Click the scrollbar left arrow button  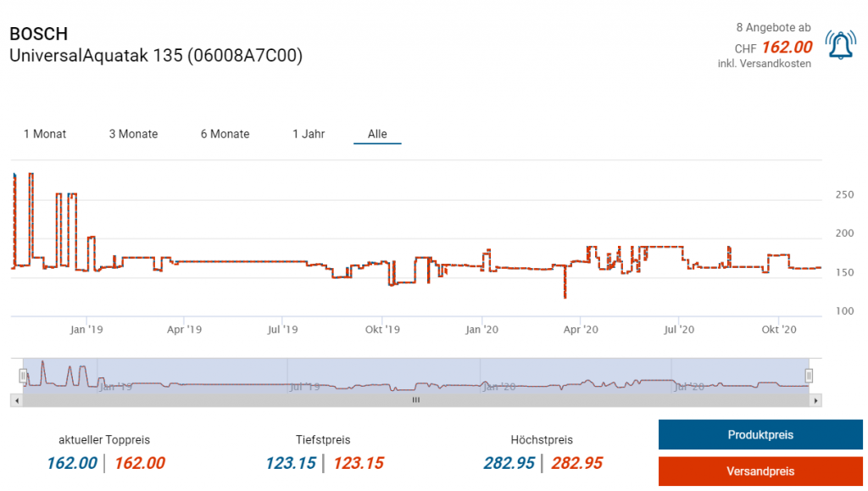pyautogui.click(x=17, y=399)
